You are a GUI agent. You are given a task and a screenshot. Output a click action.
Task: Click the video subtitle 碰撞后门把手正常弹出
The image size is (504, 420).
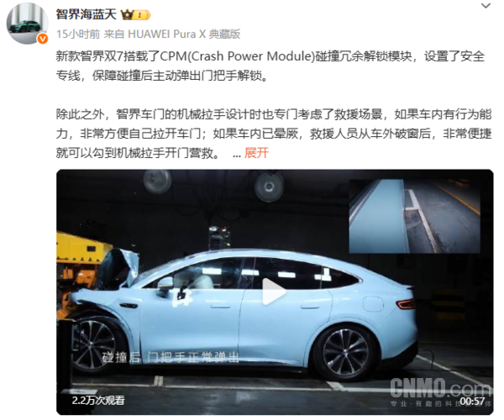tap(171, 357)
